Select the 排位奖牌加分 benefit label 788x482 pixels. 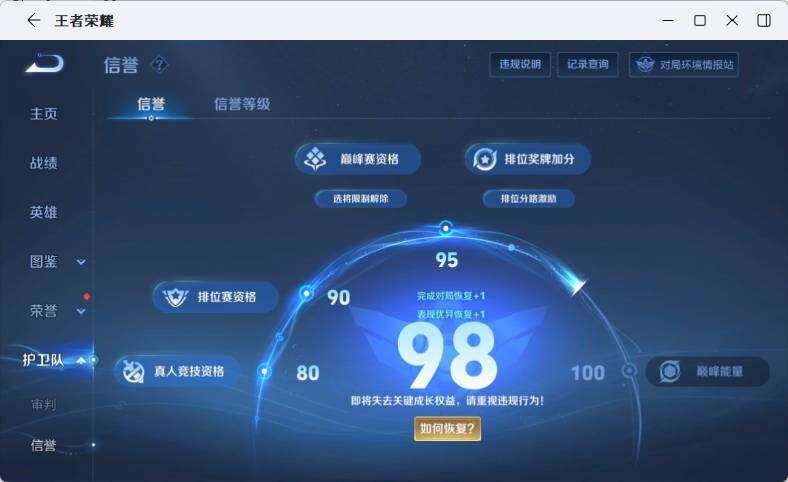(539, 159)
